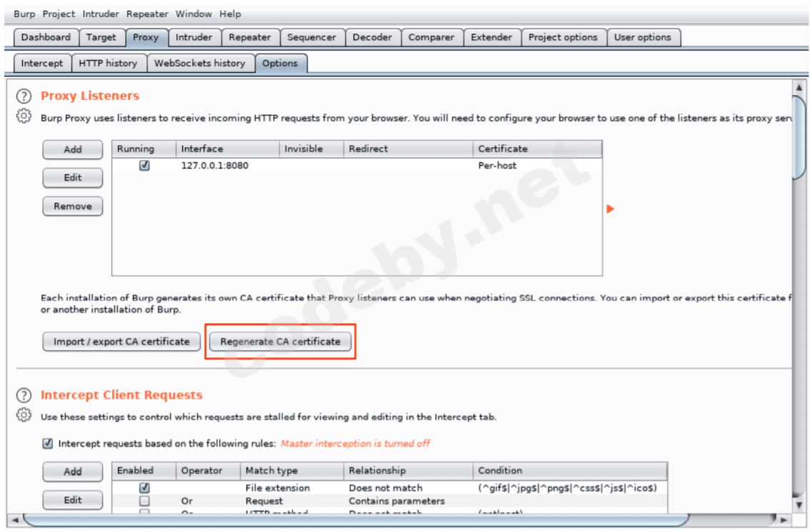Click Import / export CA certificate
Image resolution: width=810 pixels, height=532 pixels.
tap(121, 341)
